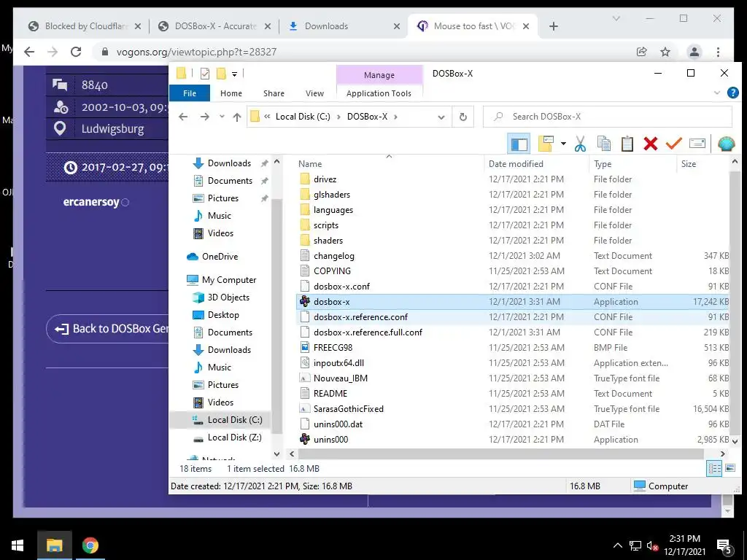
Task: Select the SarasaGothicFixed font file
Action: tap(348, 408)
